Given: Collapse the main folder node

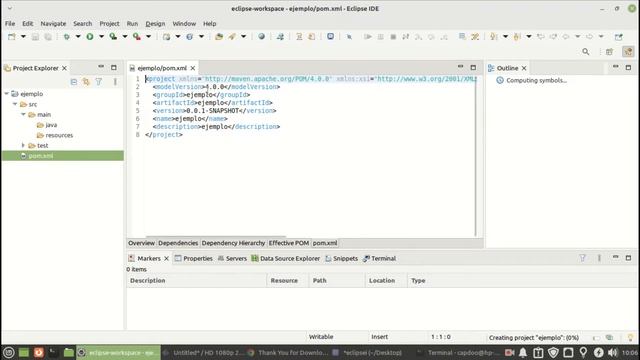Looking at the screenshot, I should pos(23,114).
